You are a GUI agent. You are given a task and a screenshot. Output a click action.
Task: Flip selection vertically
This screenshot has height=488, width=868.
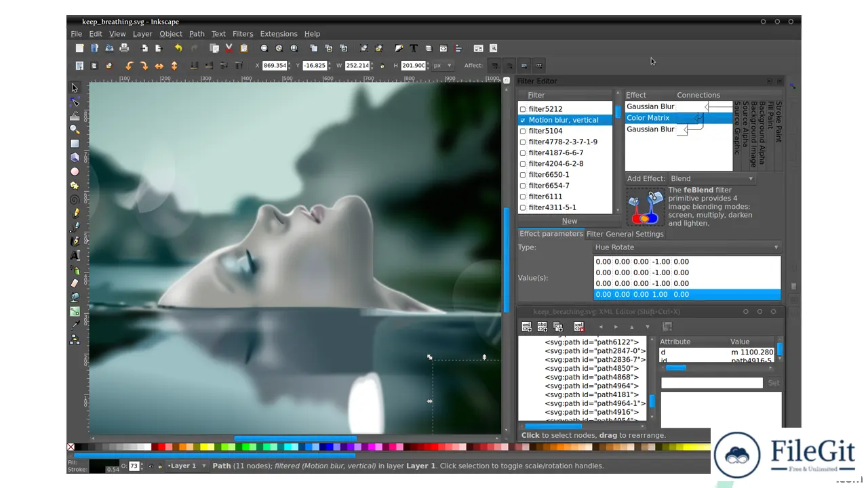coord(174,66)
